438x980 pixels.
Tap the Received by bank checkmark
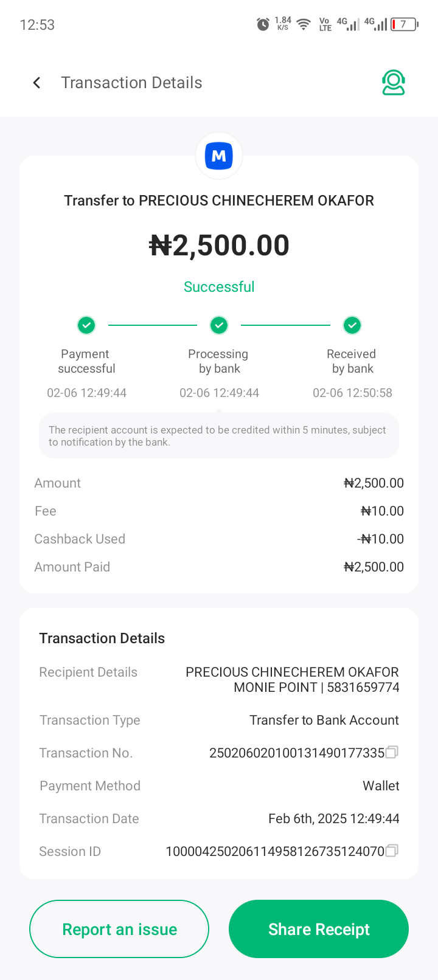tap(352, 325)
